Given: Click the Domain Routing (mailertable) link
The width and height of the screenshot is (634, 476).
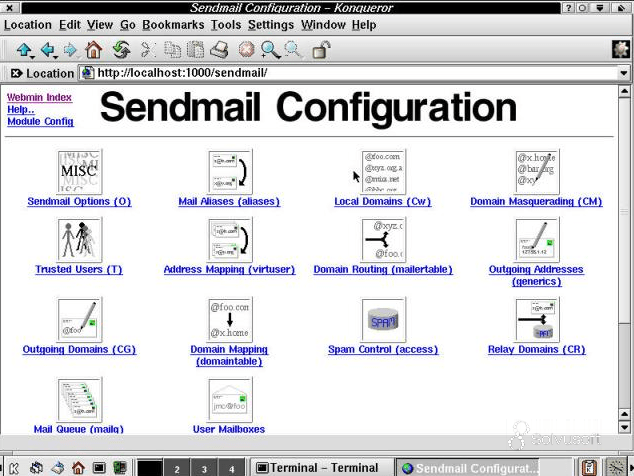Looking at the screenshot, I should pos(383,269).
